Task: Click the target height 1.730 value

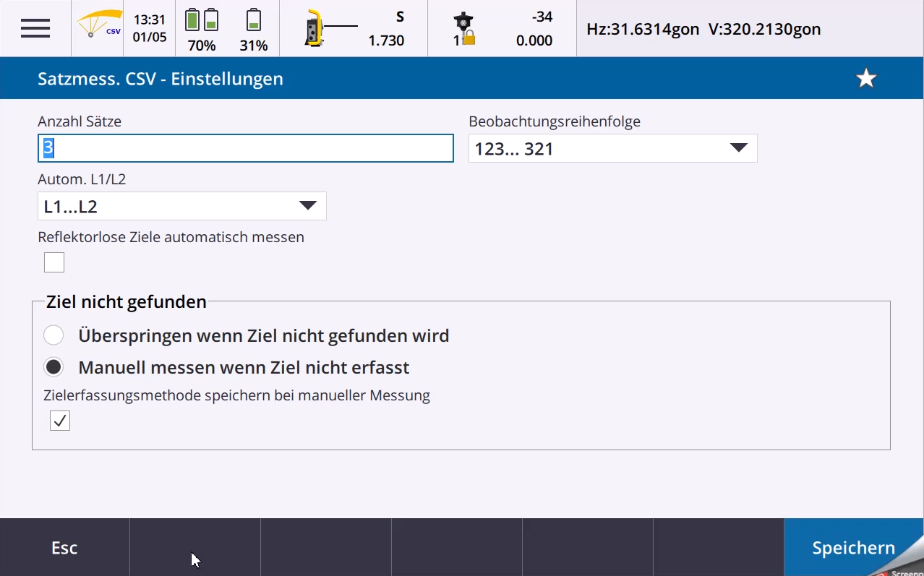Action: [386, 40]
